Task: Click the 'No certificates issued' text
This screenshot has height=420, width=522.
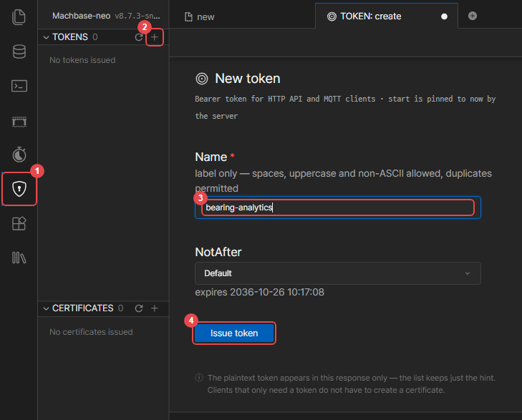Action: pos(91,332)
